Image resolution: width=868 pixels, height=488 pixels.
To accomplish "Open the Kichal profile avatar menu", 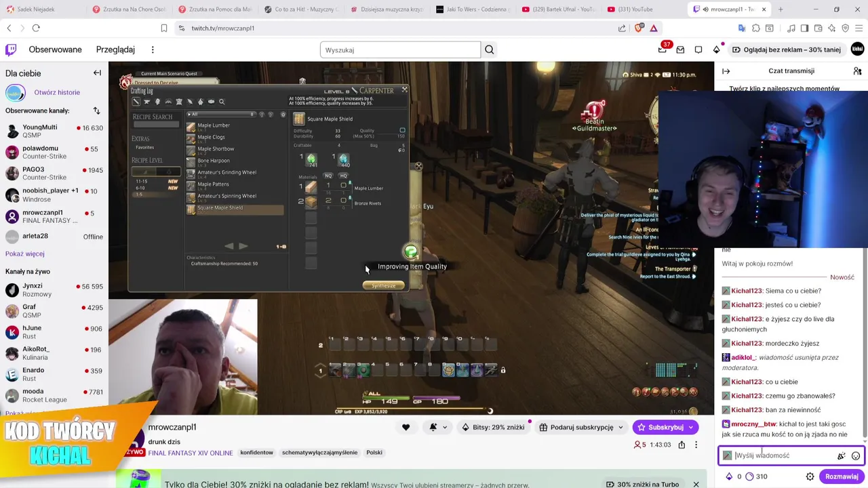I will (x=858, y=49).
